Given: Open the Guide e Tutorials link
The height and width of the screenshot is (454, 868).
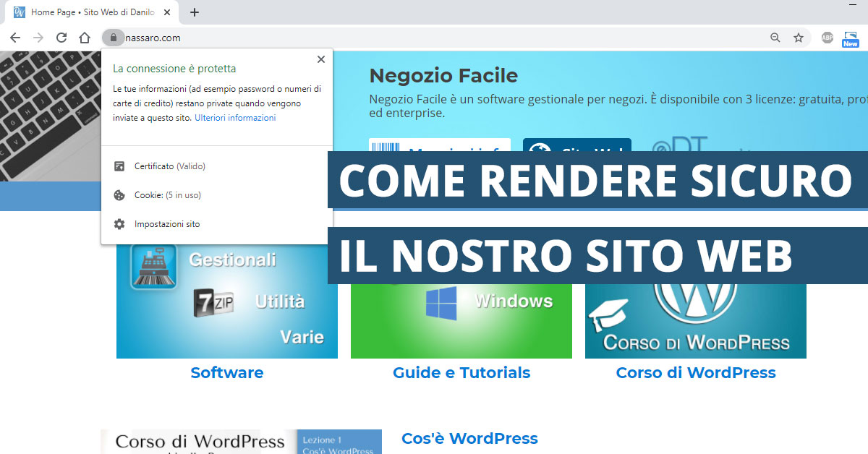Looking at the screenshot, I should pyautogui.click(x=461, y=373).
